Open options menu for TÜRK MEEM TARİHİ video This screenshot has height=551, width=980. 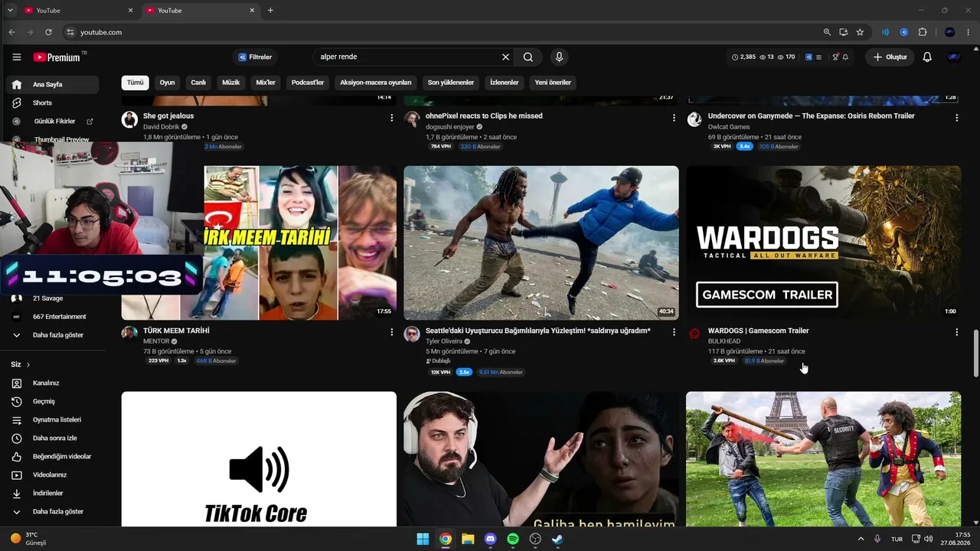coord(391,332)
